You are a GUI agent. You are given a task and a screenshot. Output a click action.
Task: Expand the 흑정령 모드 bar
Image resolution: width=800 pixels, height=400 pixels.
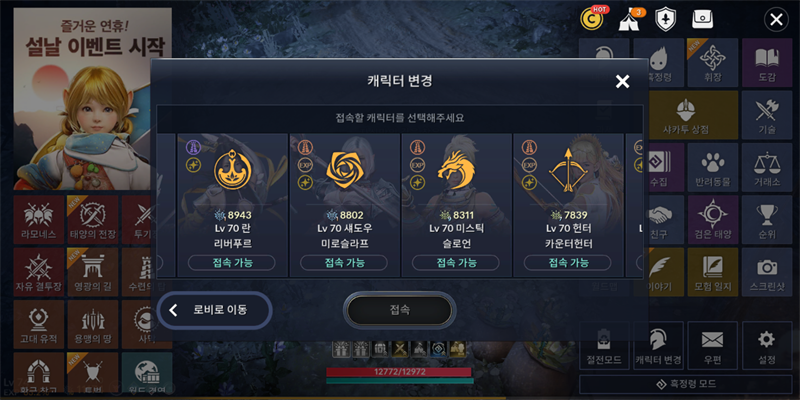(x=686, y=384)
